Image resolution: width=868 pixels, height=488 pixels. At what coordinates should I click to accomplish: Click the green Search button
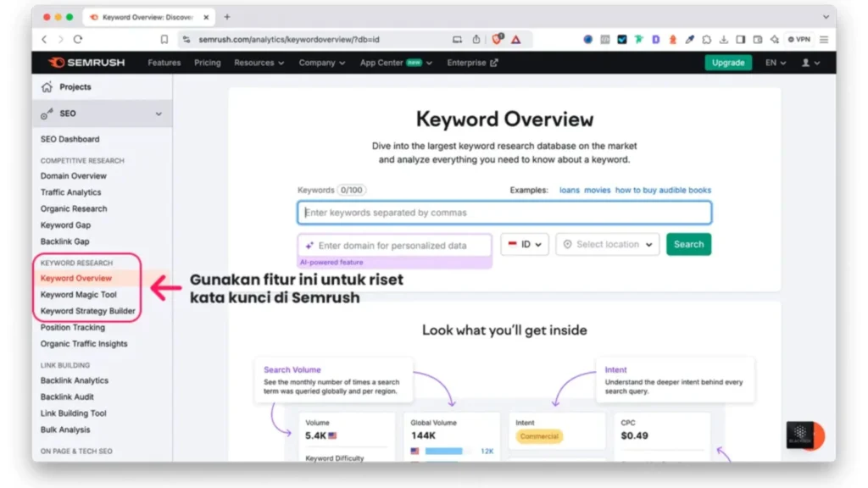pos(688,244)
